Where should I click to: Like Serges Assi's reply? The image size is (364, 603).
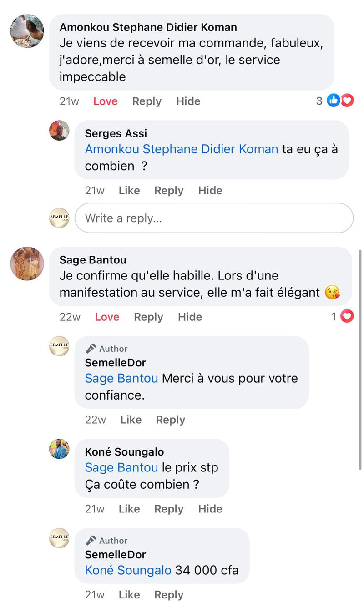[129, 191]
